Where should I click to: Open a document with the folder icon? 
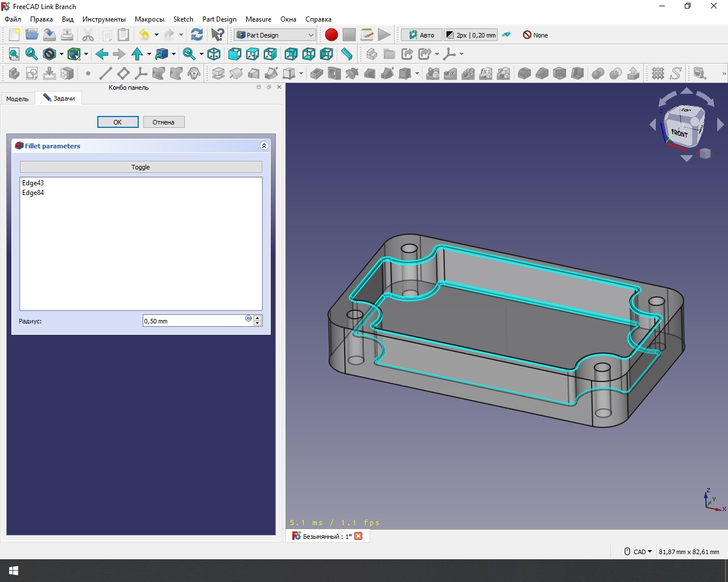click(x=32, y=35)
